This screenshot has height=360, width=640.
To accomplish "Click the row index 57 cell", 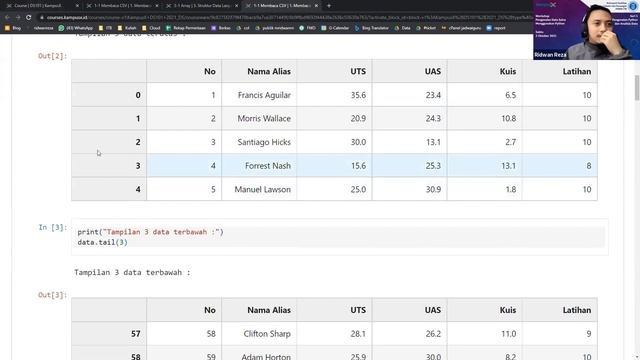I will pos(109,333).
